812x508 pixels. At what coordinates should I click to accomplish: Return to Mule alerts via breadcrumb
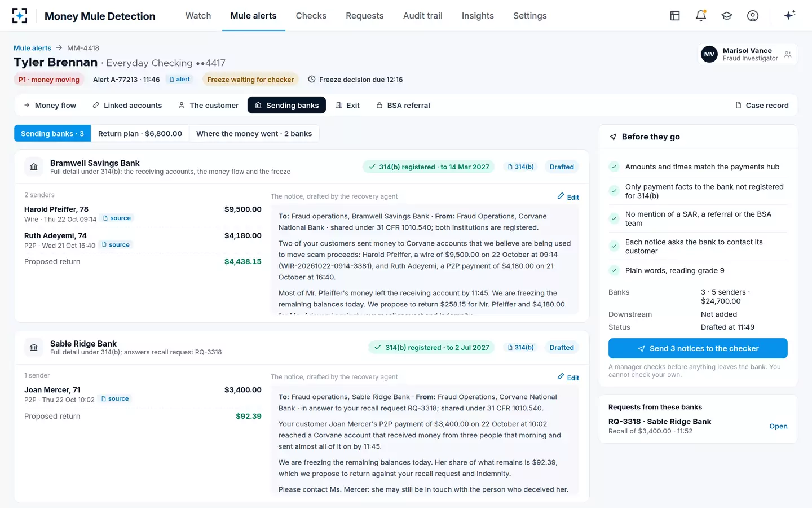point(32,48)
